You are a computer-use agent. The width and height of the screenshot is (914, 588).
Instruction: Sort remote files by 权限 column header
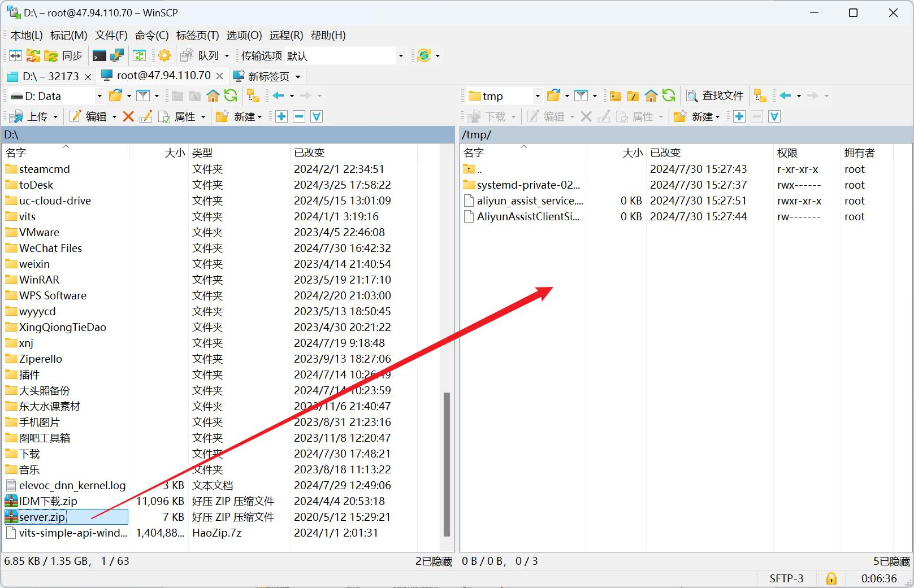[x=806, y=153]
